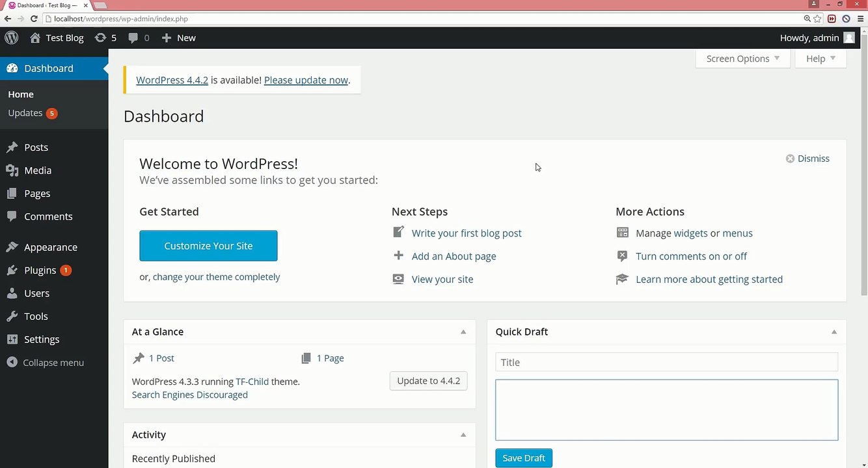
Task: Go to the Posts menu
Action: [36, 148]
